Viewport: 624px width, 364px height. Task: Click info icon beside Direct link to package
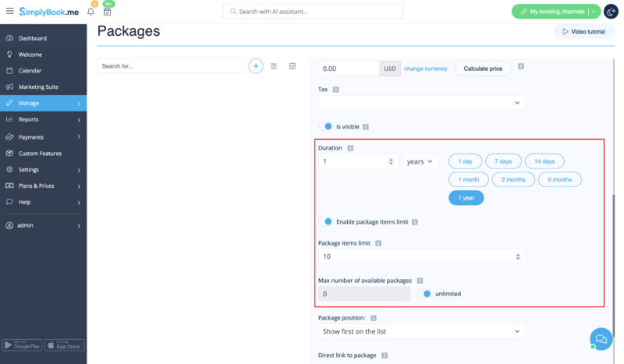(385, 355)
